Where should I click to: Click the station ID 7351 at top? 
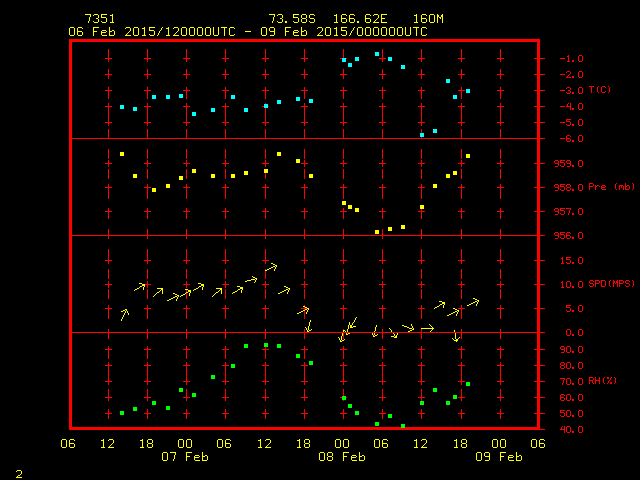point(100,19)
